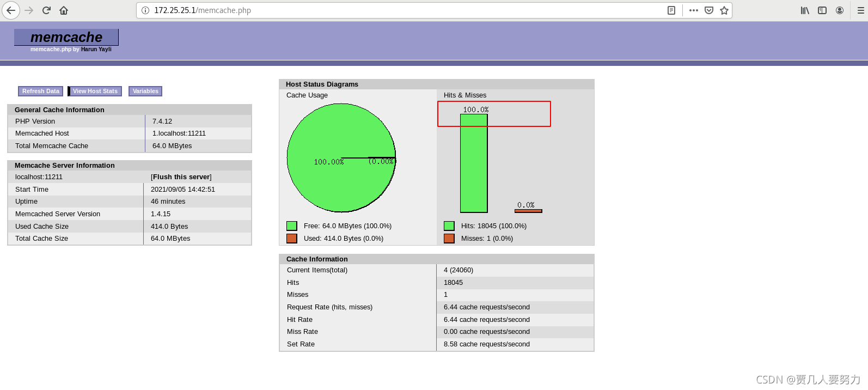Open the hamburger application menu
Screen dimensions: 868x390
pyautogui.click(x=861, y=10)
